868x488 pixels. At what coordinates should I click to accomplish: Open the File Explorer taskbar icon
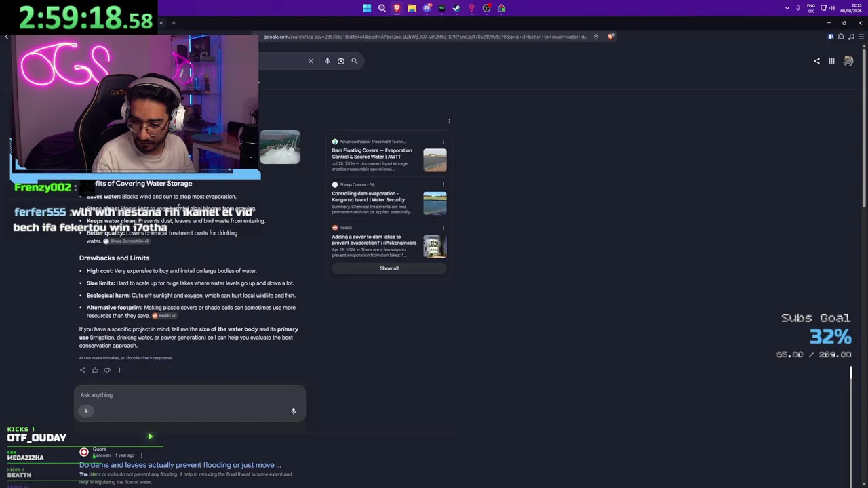pyautogui.click(x=412, y=8)
